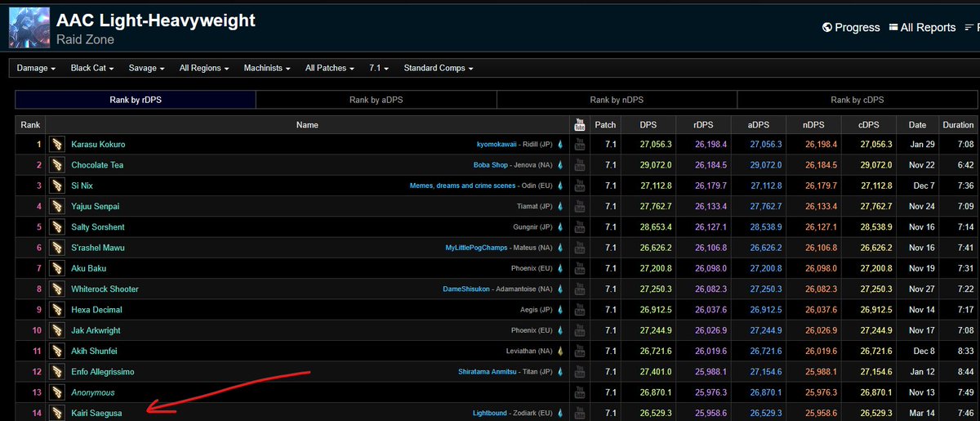Open Karasu Kokuro's character page
This screenshot has height=421, width=980.
pos(98,145)
